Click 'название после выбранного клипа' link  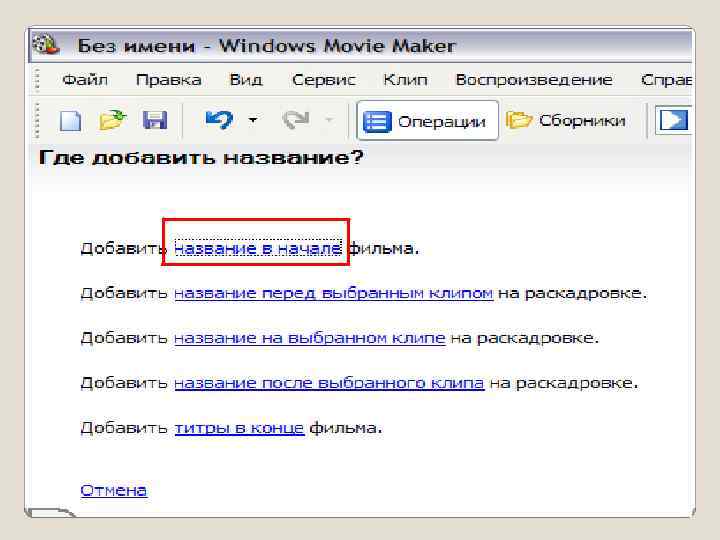click(329, 382)
